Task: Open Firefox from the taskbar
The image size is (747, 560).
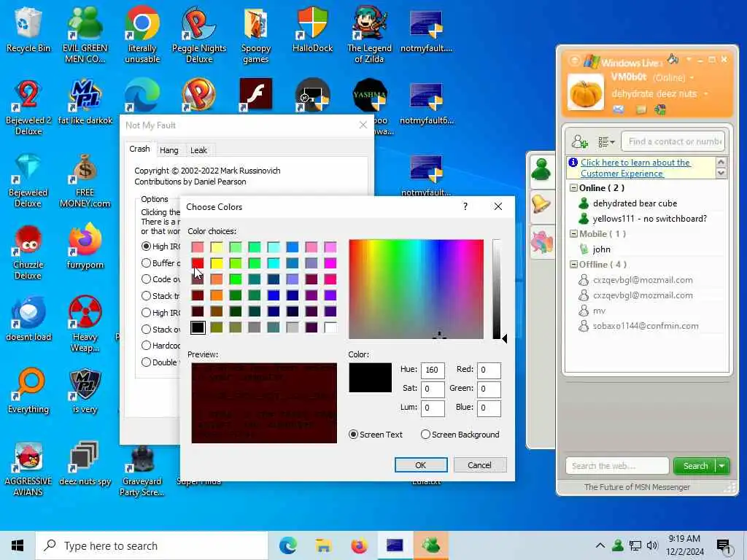Action: (x=359, y=545)
